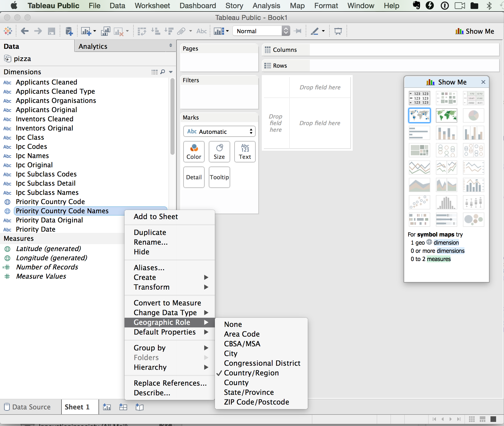Screen dimensions: 504x426
Task: Click the Tableau start page logo icon
Action: click(x=8, y=31)
